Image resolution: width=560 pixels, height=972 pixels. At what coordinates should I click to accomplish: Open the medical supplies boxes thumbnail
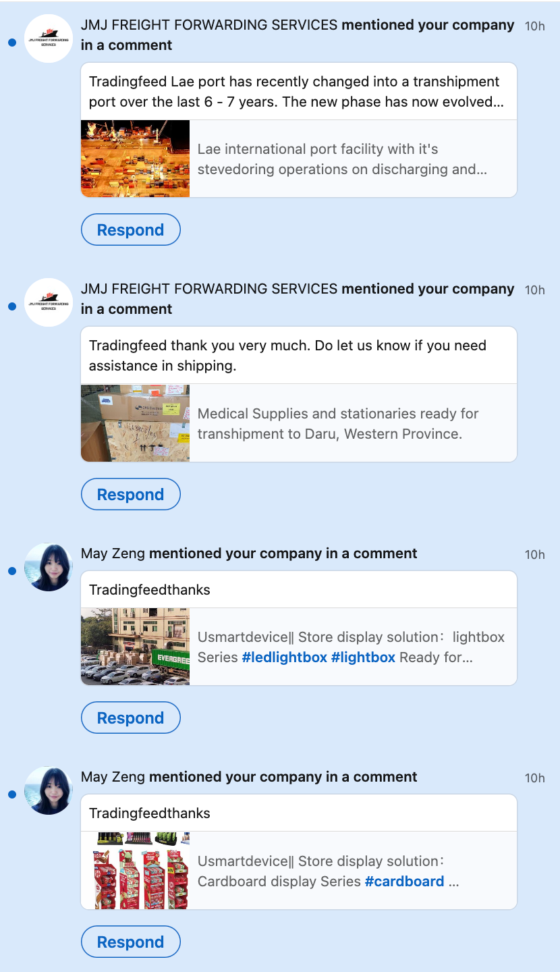[x=135, y=423]
